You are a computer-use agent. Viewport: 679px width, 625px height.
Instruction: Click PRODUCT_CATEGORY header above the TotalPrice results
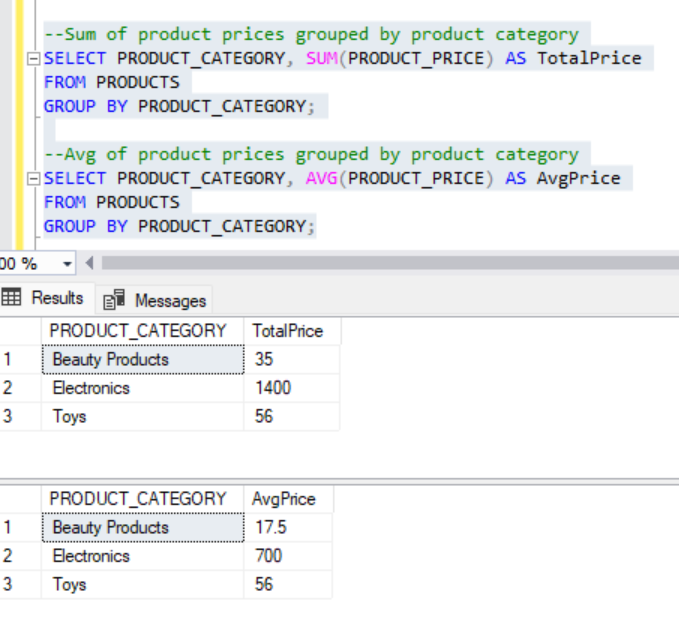coord(138,331)
